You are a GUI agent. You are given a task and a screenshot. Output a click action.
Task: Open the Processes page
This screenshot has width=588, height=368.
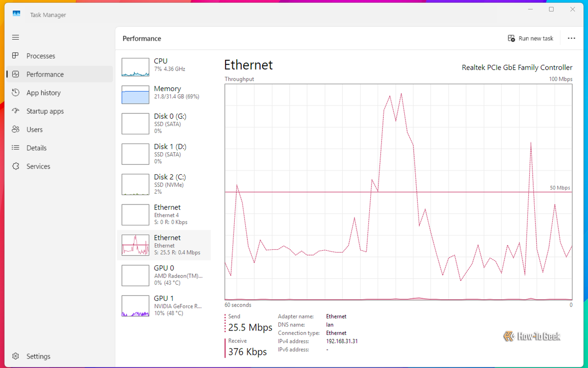[41, 56]
